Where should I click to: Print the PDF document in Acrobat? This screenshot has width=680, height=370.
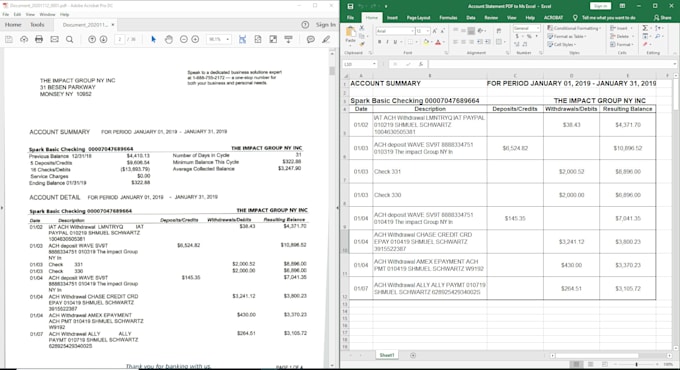[x=39, y=39]
